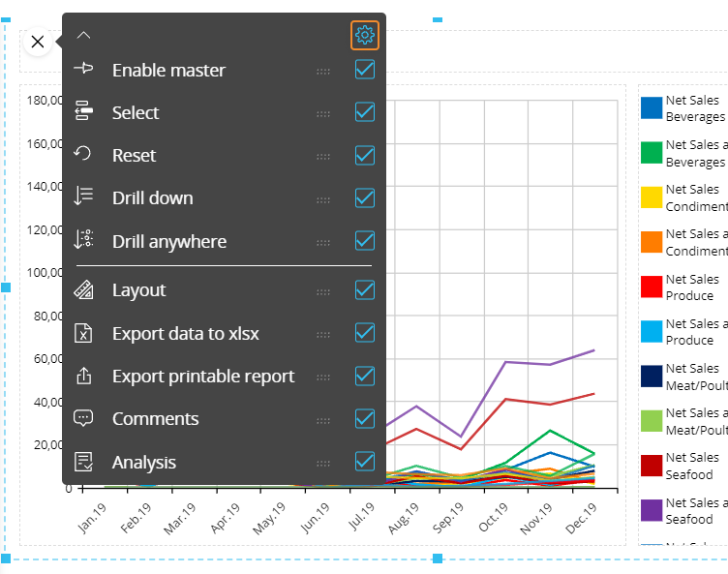Uncheck the Enable master checkbox

point(365,70)
